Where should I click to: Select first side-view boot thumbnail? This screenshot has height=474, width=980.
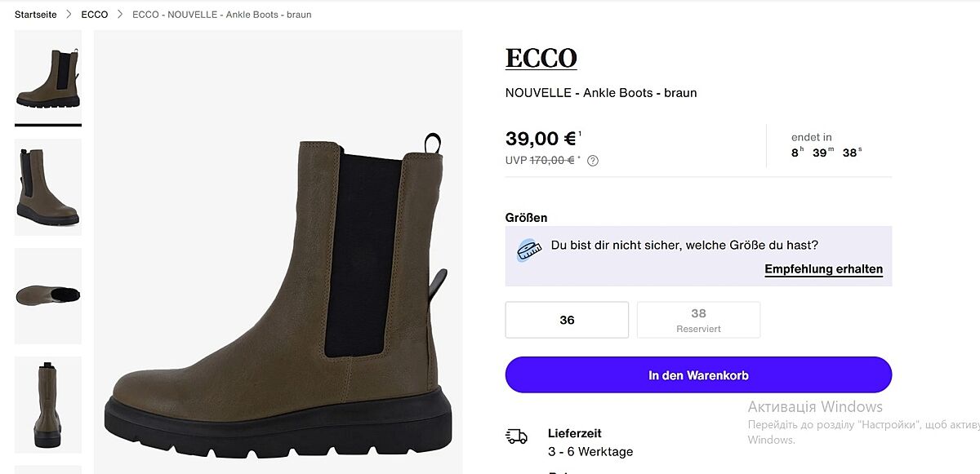click(48, 78)
